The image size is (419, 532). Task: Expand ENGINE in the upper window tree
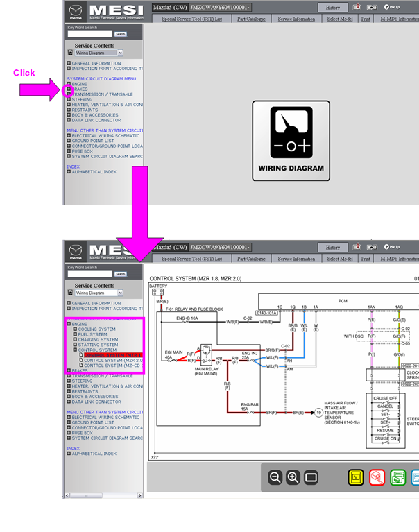(69, 84)
